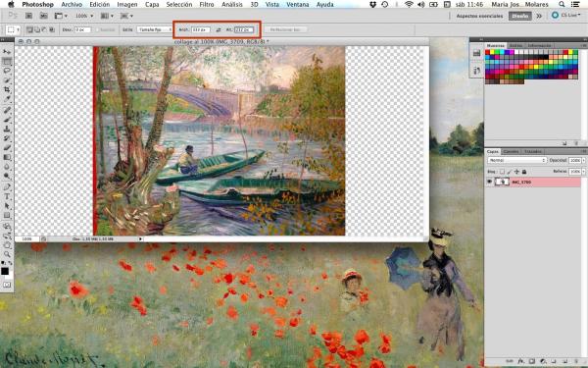588x368 pixels.
Task: Open the Relleno value arrow
Action: [583, 171]
